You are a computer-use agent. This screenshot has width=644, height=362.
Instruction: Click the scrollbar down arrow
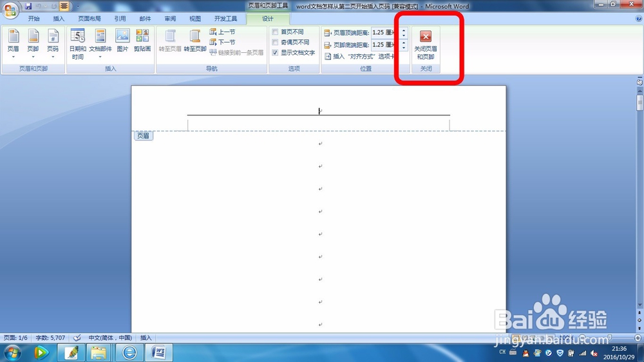coord(639,305)
